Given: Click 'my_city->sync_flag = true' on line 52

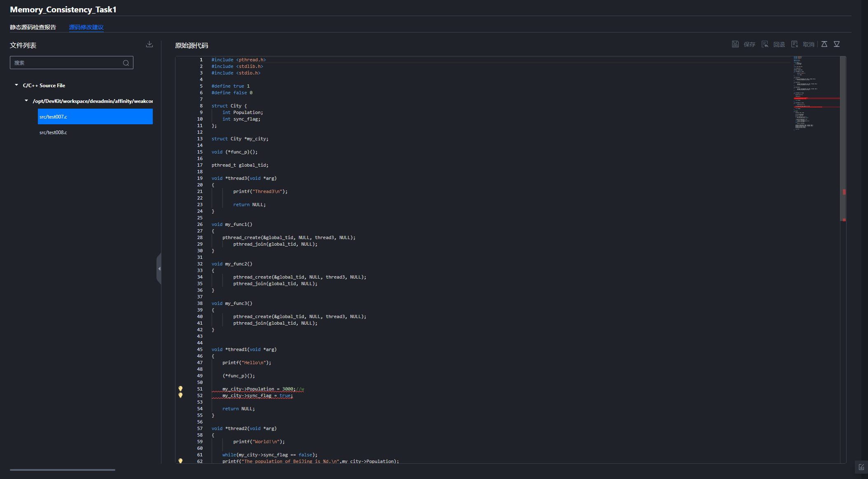Looking at the screenshot, I should 257,395.
